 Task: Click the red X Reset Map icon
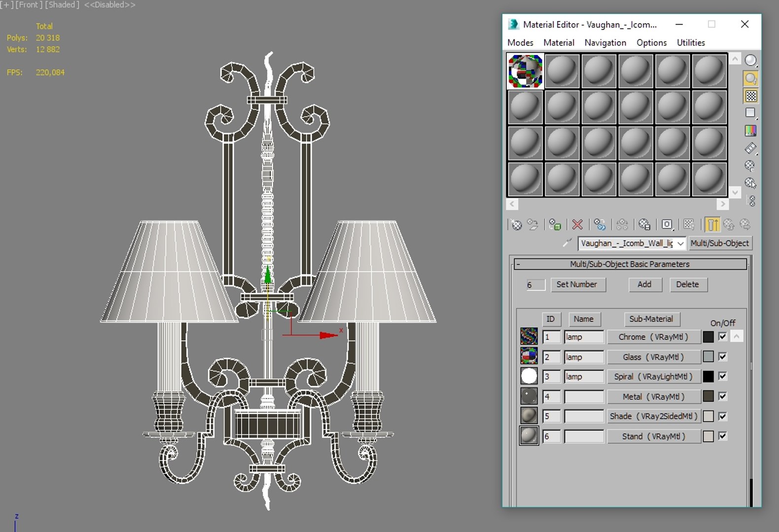point(577,225)
